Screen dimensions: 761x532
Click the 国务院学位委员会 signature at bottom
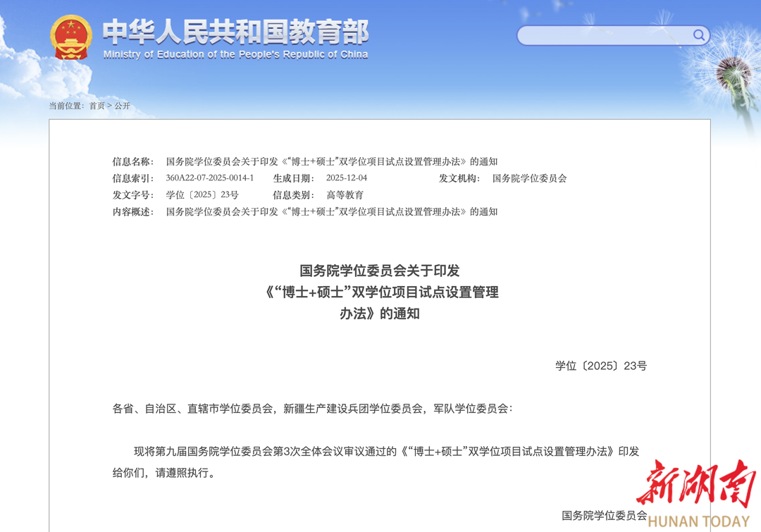604,515
